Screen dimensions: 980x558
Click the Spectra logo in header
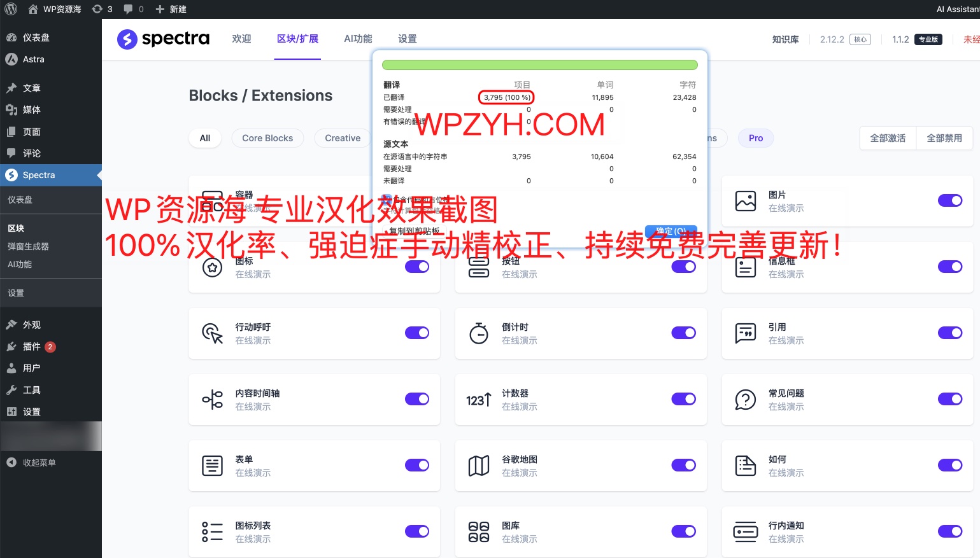(x=163, y=39)
